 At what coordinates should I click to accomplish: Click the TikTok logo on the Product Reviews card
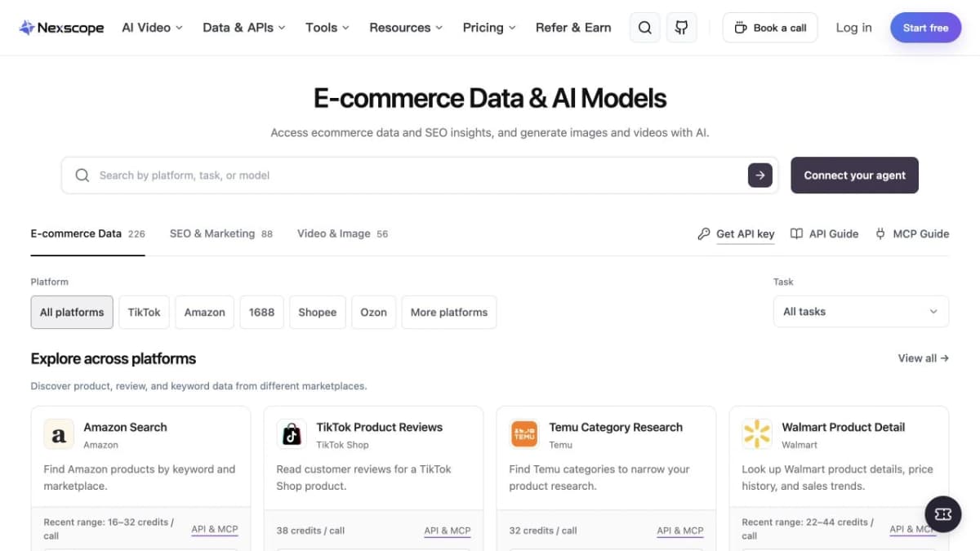tap(292, 435)
